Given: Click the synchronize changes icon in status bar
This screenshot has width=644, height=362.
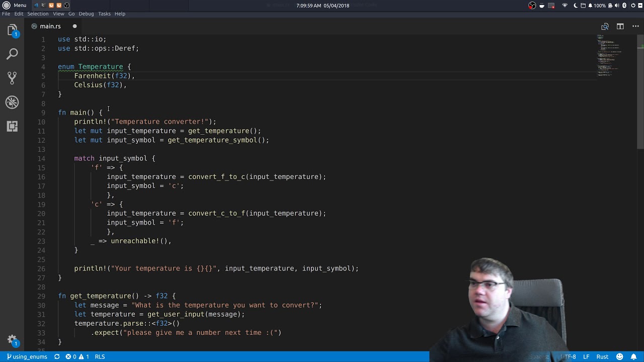Looking at the screenshot, I should [57, 356].
